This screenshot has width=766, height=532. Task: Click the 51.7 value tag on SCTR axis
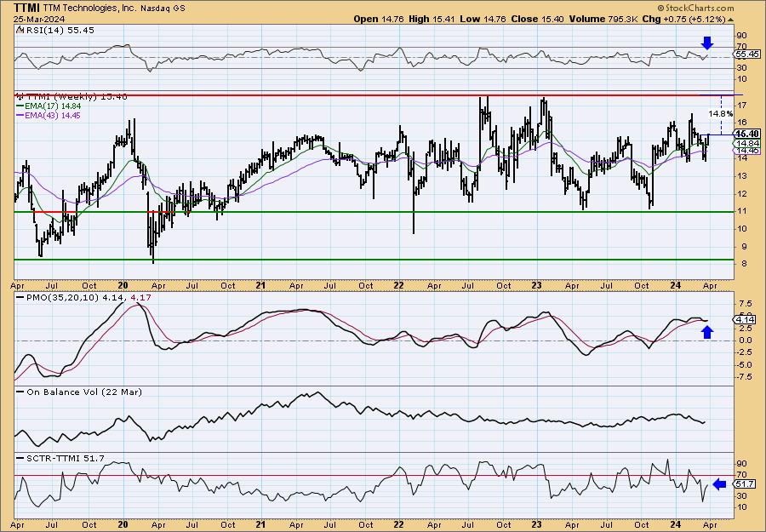(x=745, y=484)
